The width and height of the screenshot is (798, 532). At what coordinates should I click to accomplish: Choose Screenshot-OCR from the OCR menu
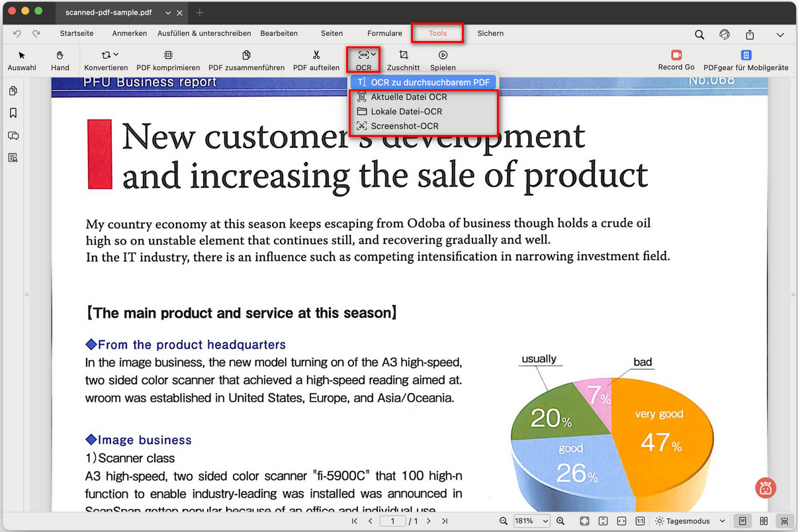coord(404,126)
